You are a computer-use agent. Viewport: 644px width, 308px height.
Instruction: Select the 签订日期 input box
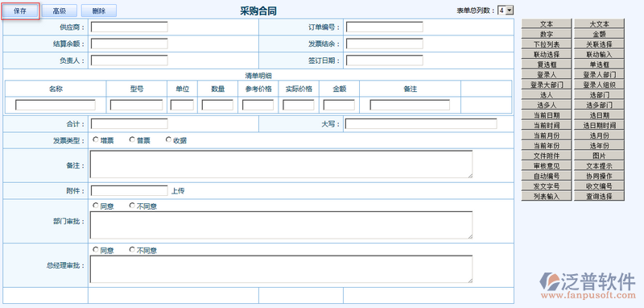point(385,60)
